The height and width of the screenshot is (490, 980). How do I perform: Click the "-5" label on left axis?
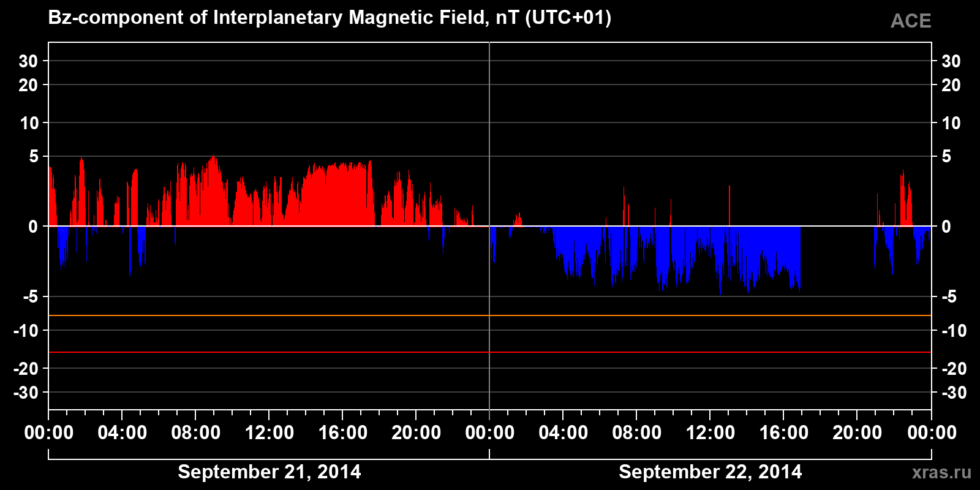tap(31, 297)
